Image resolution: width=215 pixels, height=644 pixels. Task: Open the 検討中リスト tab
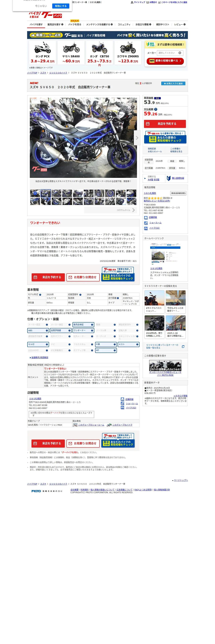pyautogui.click(x=162, y=25)
